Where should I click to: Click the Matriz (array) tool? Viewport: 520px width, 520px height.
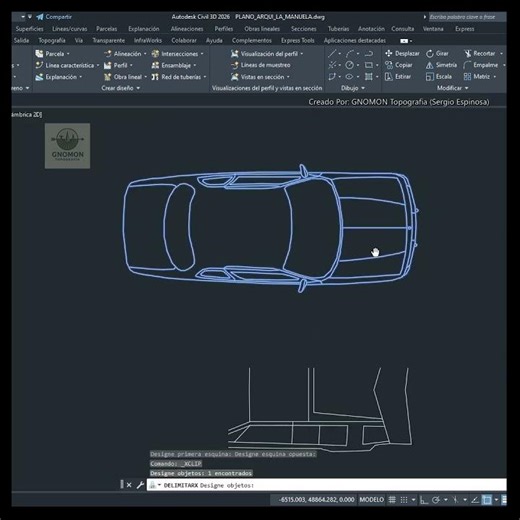pos(477,77)
